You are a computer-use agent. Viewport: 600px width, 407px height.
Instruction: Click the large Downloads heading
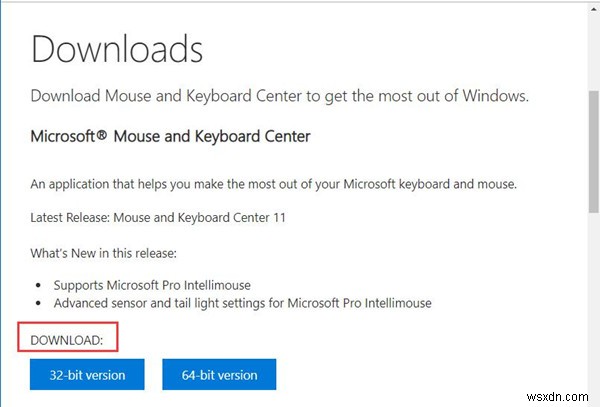117,49
